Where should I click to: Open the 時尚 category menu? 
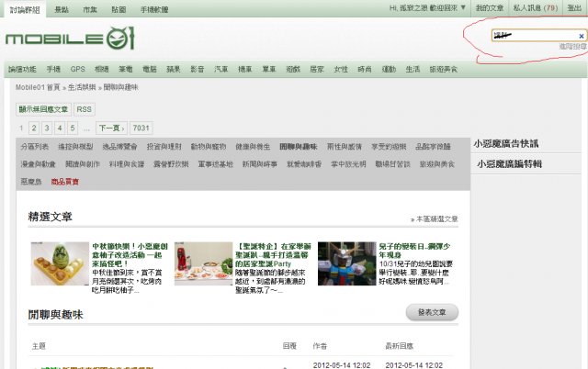click(365, 70)
